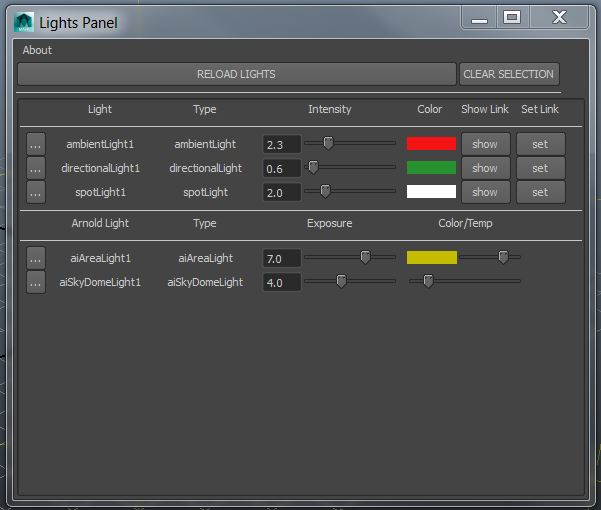
Task: Click the ellipsis button beside aiAreaLight1
Action: (36, 258)
